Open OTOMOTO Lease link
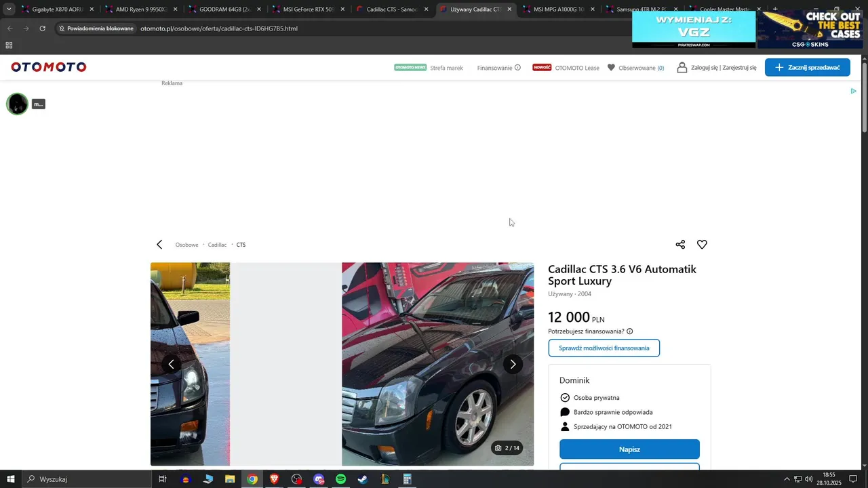868x488 pixels. pos(577,68)
